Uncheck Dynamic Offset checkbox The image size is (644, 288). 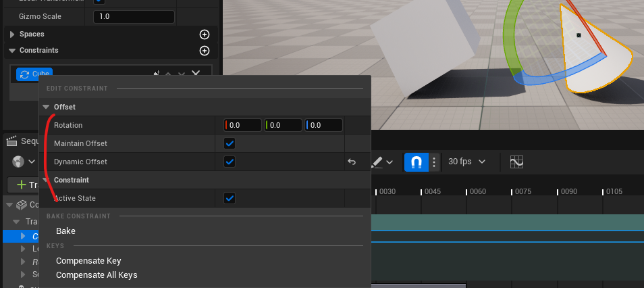point(230,162)
